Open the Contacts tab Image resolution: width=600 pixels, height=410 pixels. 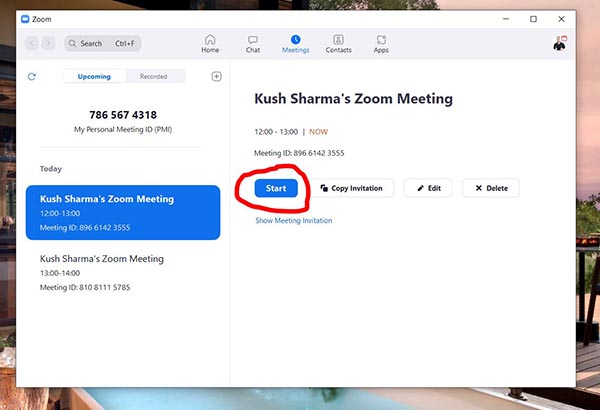[338, 44]
